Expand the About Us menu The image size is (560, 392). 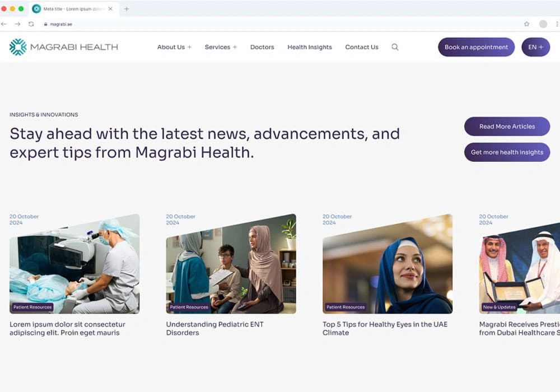(x=174, y=47)
